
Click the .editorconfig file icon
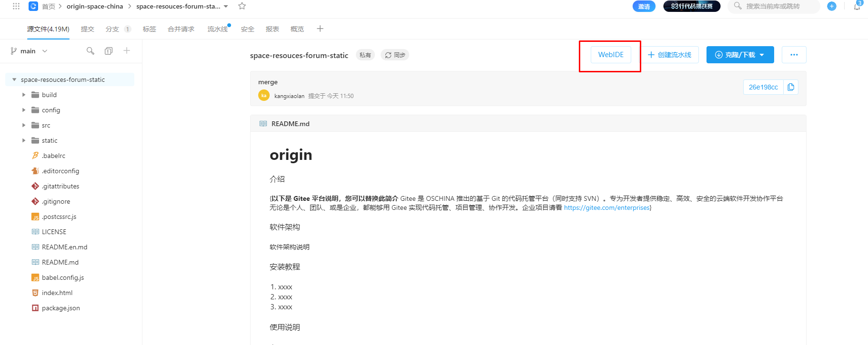point(35,171)
